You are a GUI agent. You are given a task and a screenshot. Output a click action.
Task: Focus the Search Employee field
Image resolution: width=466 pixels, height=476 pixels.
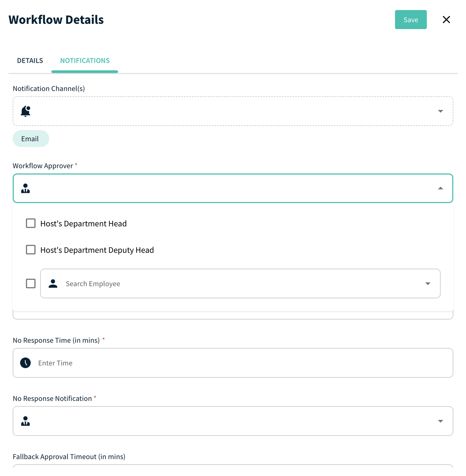[240, 283]
